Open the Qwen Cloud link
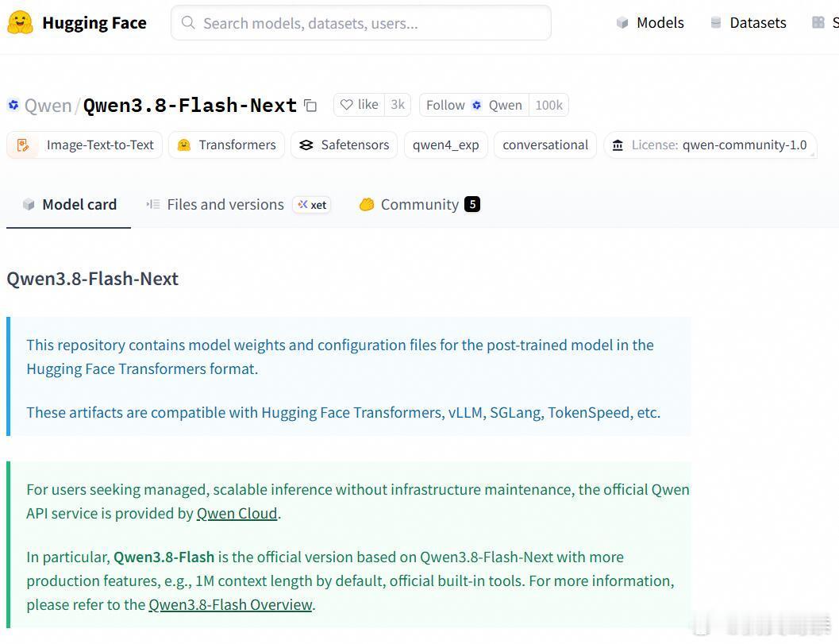 click(237, 514)
